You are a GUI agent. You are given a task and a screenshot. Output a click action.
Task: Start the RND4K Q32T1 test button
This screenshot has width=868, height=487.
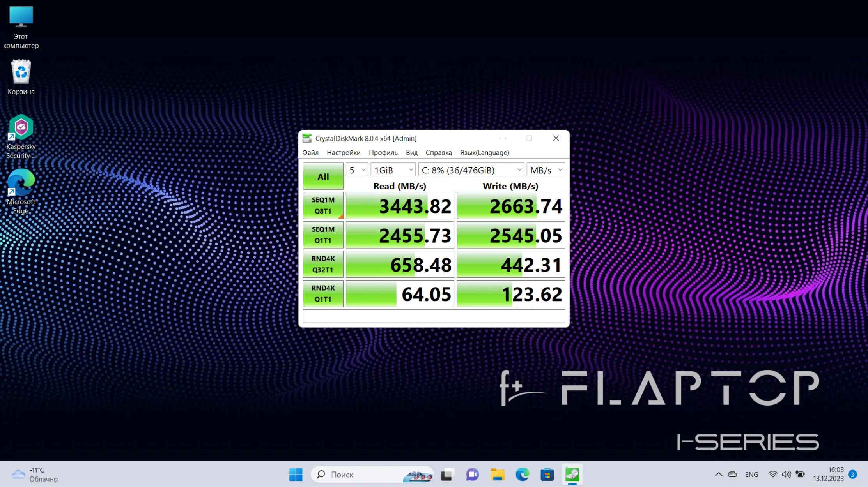tap(323, 264)
